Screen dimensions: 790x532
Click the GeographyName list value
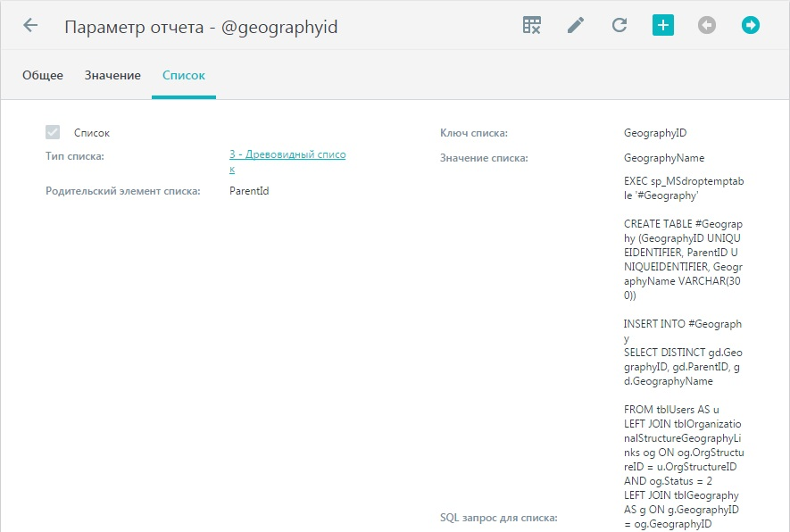coord(664,158)
